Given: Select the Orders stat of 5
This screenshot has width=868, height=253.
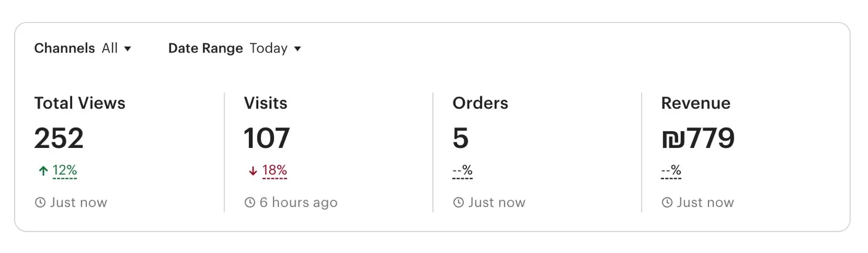Looking at the screenshot, I should (x=460, y=138).
